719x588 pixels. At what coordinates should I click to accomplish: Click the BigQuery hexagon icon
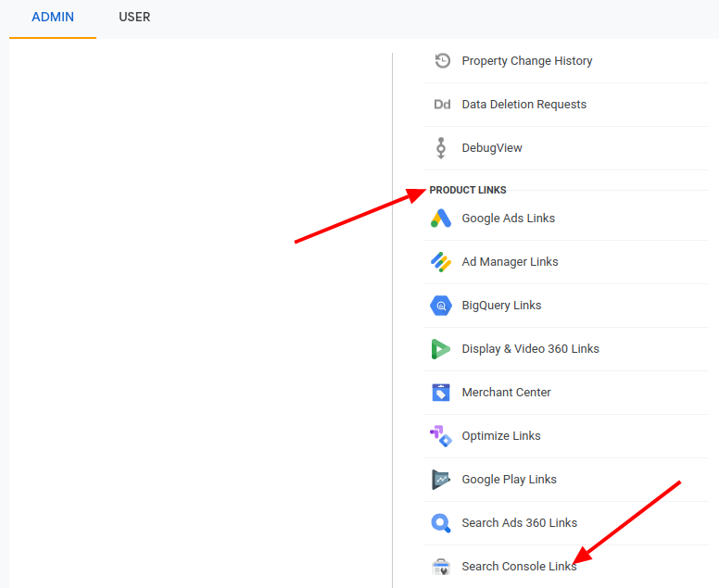tap(441, 306)
